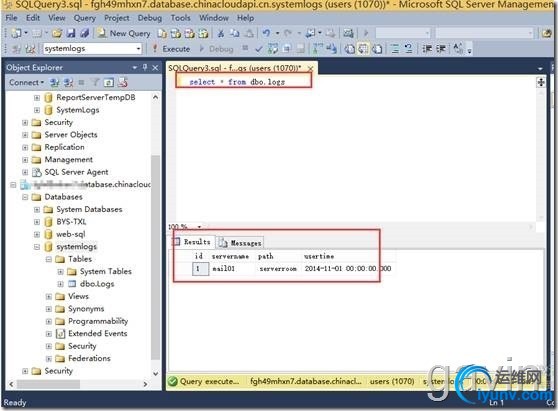This screenshot has height=411, width=558.
Task: Click the New Project icon
Action: point(16,33)
